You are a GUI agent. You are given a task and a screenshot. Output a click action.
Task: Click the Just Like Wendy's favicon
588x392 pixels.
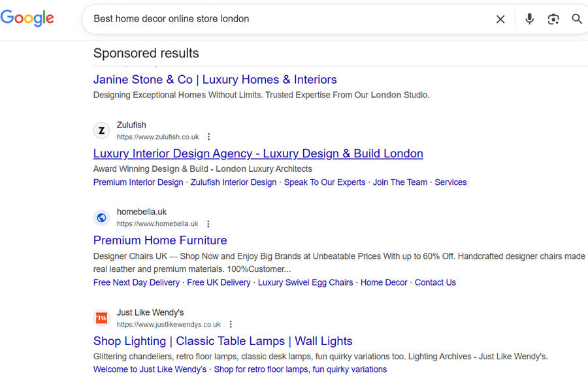[101, 318]
